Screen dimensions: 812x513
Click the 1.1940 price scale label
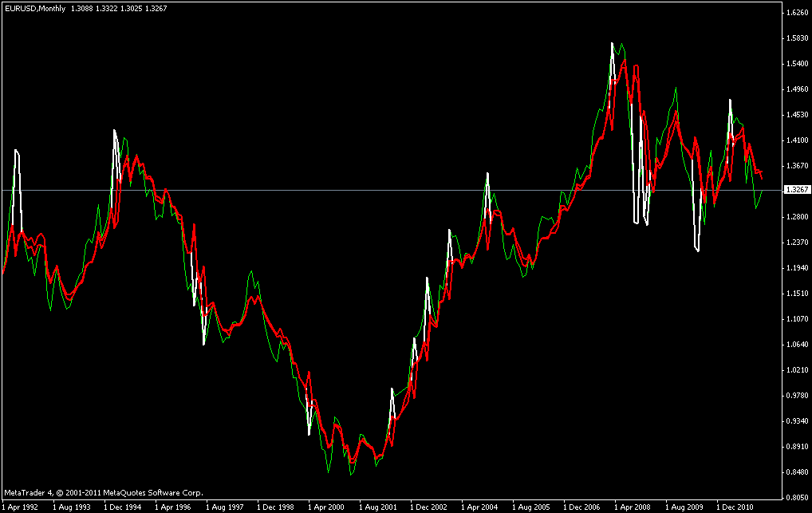coord(797,268)
